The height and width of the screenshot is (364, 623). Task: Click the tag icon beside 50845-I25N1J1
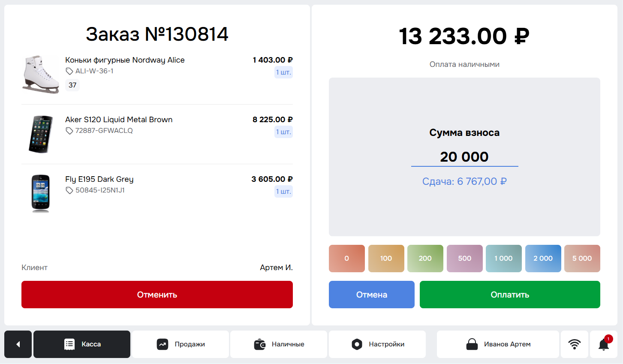[69, 190]
